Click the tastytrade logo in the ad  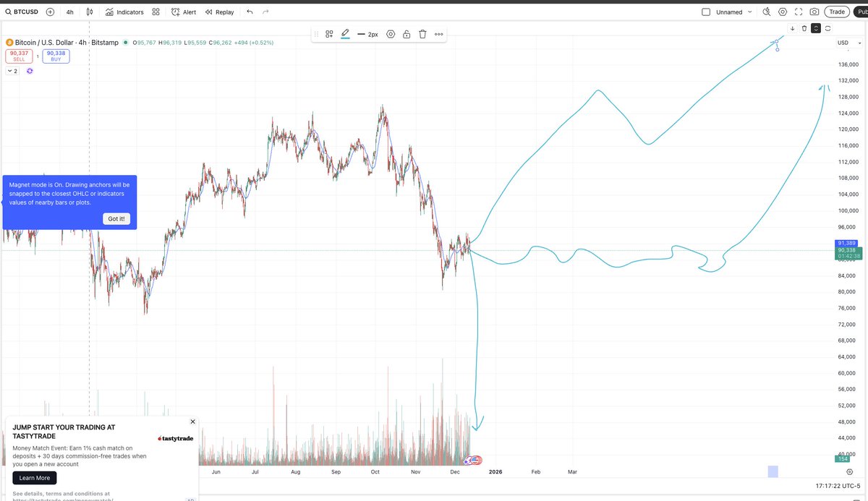(175, 438)
